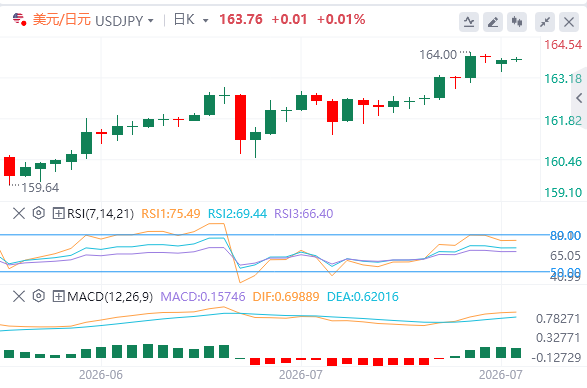Remove the MACD indicator with its X

coord(19,297)
